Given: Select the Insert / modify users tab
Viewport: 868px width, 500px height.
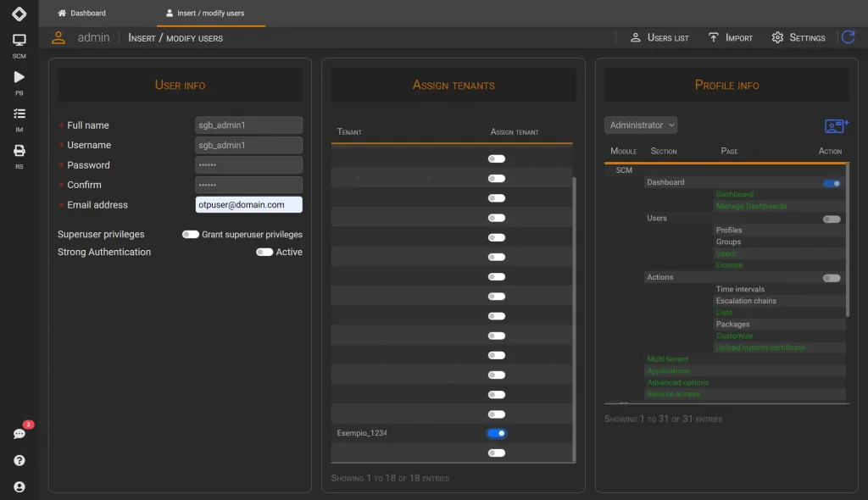Looking at the screenshot, I should tap(205, 14).
